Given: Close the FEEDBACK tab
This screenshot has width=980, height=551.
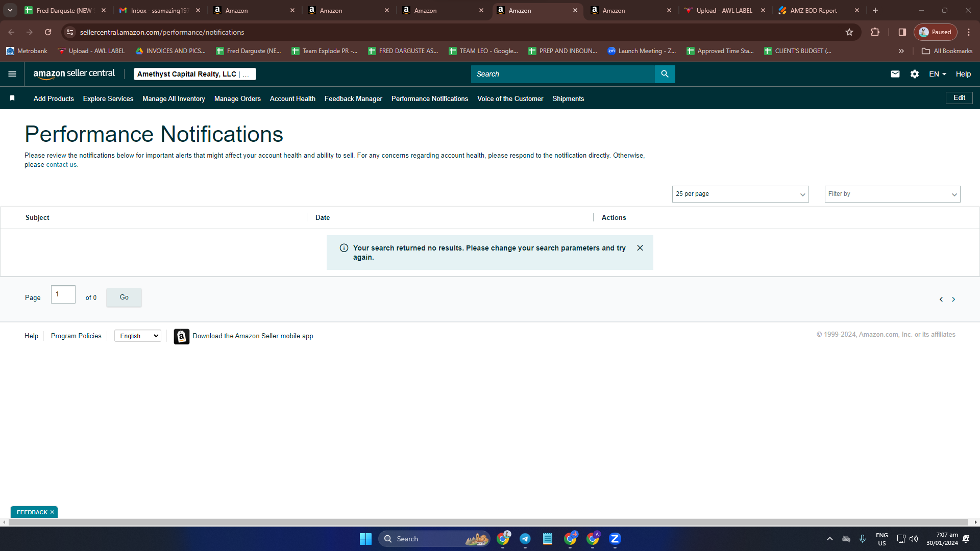Looking at the screenshot, I should (x=52, y=512).
